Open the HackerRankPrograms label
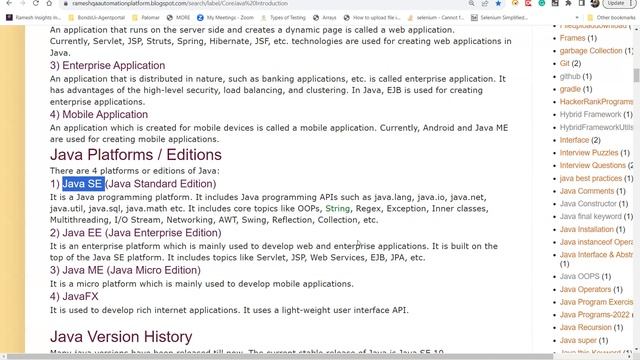The width and height of the screenshot is (640, 360). point(596,102)
